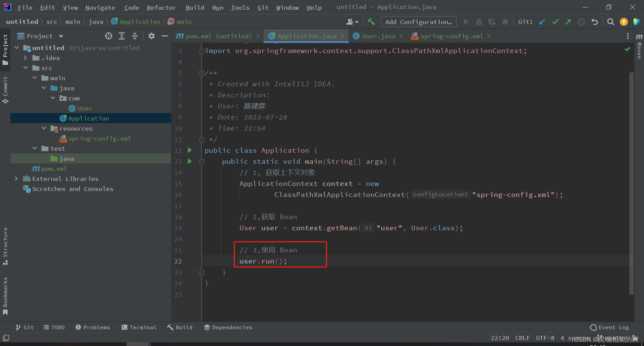Toggle the Structure tool window stripe button
Screen dimensions: 644x346
[x=5, y=246]
